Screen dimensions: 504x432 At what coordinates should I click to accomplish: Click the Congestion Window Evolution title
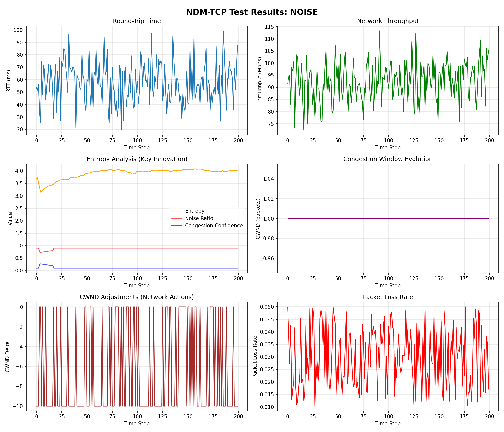(388, 159)
